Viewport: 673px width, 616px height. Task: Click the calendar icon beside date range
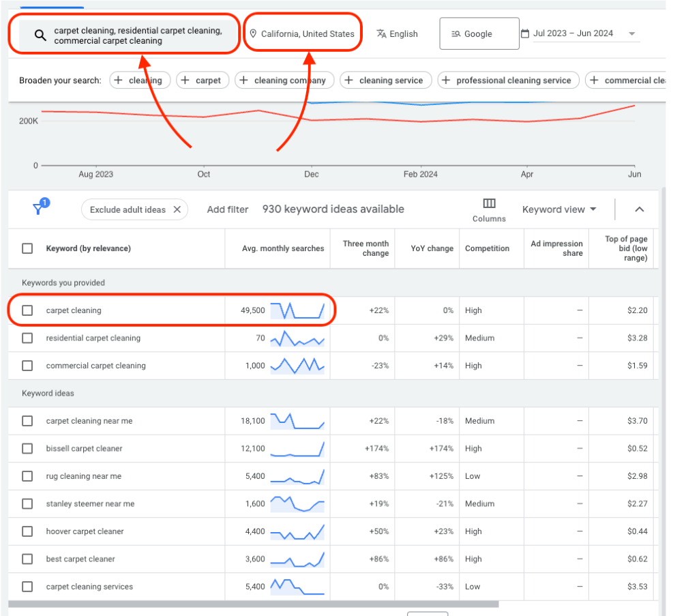coord(525,33)
